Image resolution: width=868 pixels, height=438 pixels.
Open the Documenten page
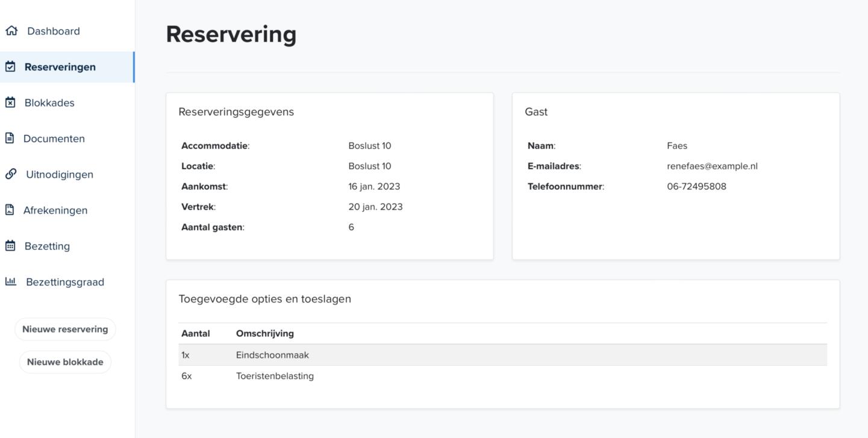coord(54,139)
